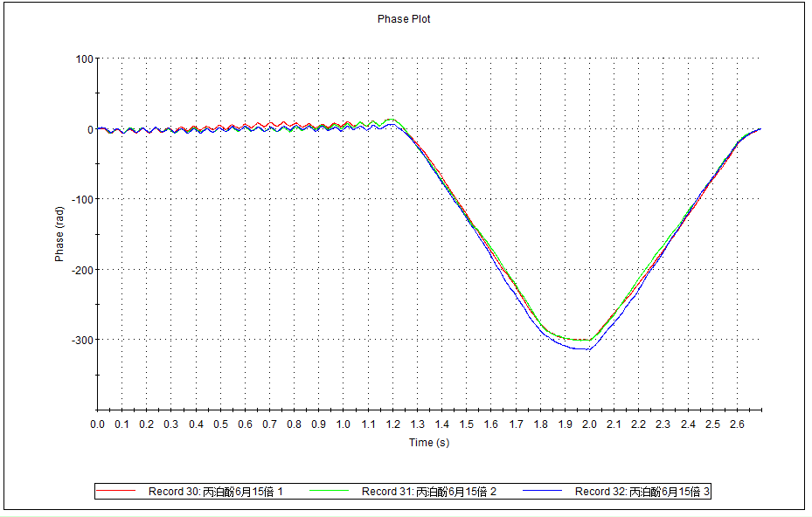This screenshot has width=812, height=517.
Task: Click the green curve peak near 1.2 s
Action: click(x=391, y=119)
